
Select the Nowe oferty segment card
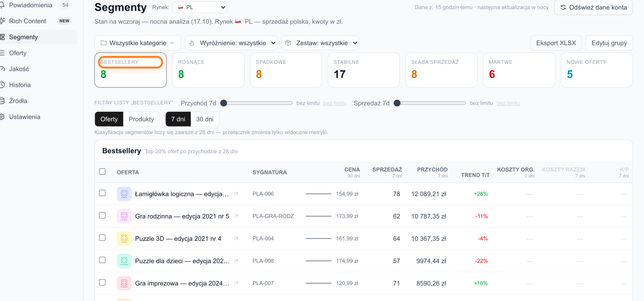click(597, 70)
